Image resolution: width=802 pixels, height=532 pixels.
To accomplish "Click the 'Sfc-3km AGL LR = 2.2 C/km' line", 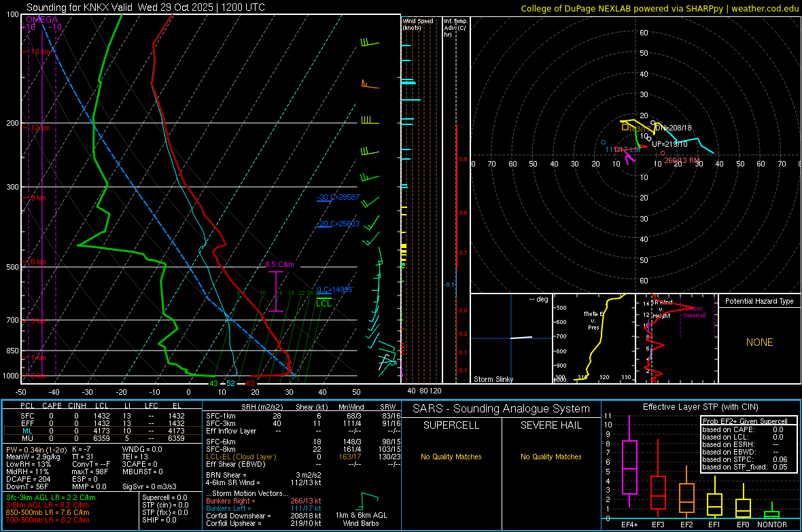I will coord(51,497).
